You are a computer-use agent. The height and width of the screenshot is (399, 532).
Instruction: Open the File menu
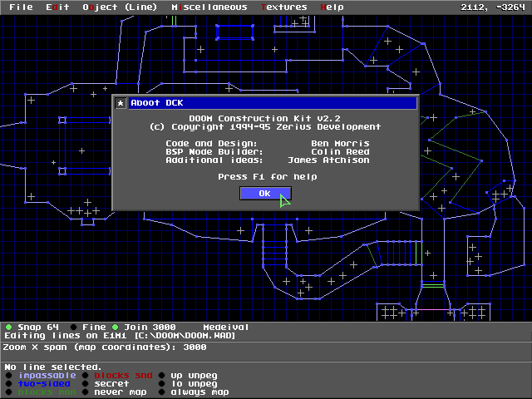tap(21, 7)
